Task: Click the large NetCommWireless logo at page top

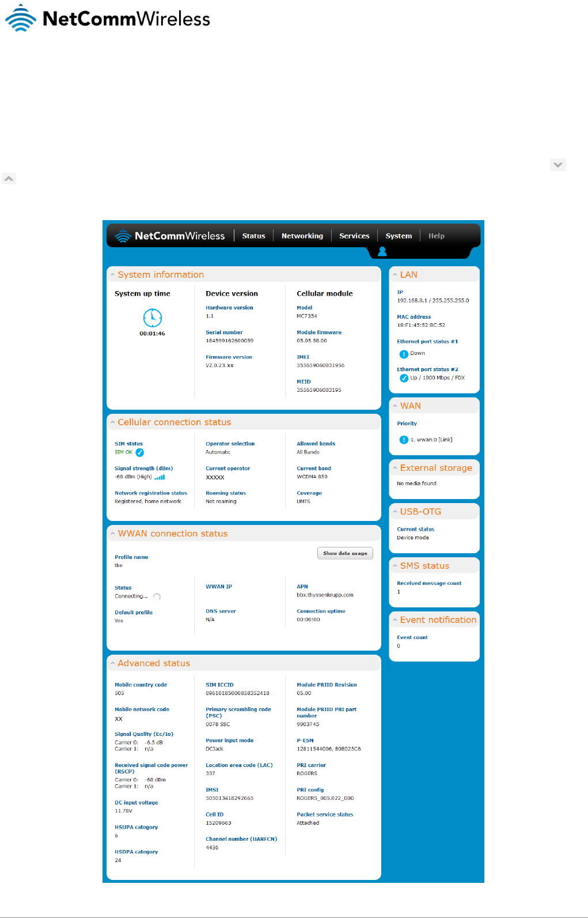Action: pyautogui.click(x=108, y=18)
